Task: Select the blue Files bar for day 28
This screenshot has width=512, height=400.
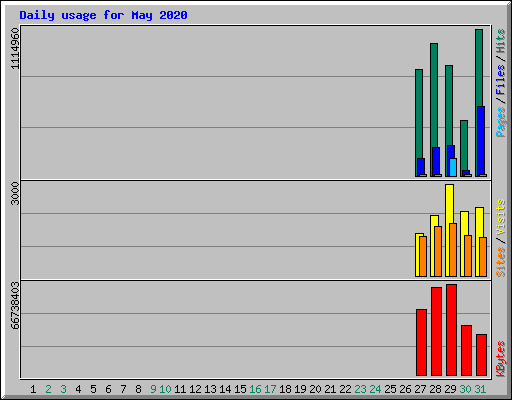Action: pyautogui.click(x=436, y=161)
